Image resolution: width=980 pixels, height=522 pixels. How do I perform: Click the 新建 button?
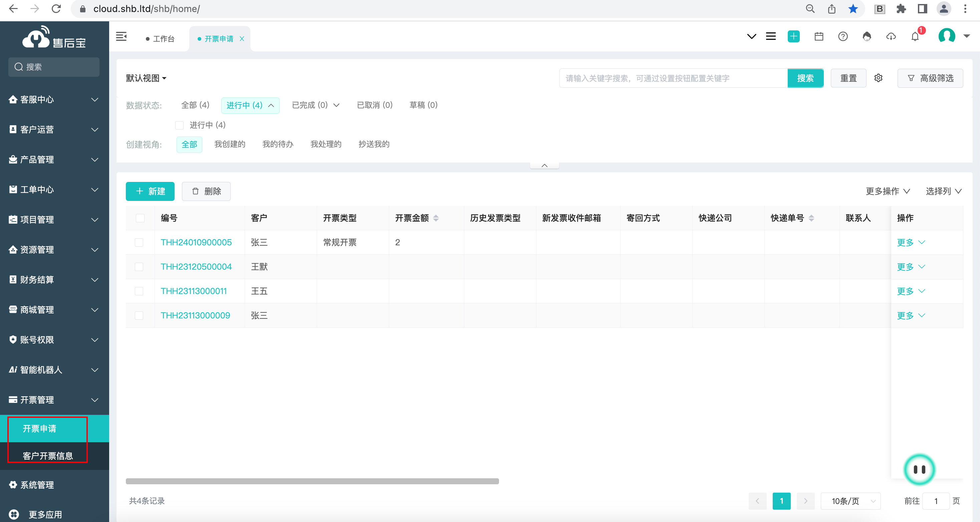[x=150, y=191]
